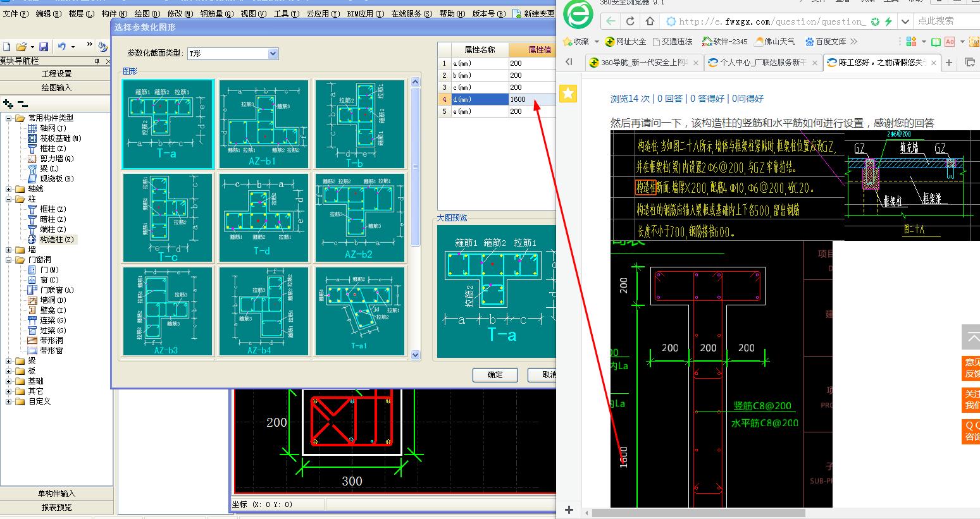The height and width of the screenshot is (519, 980).
Task: Select 构造柱(Z) tree item
Action: pos(57,240)
